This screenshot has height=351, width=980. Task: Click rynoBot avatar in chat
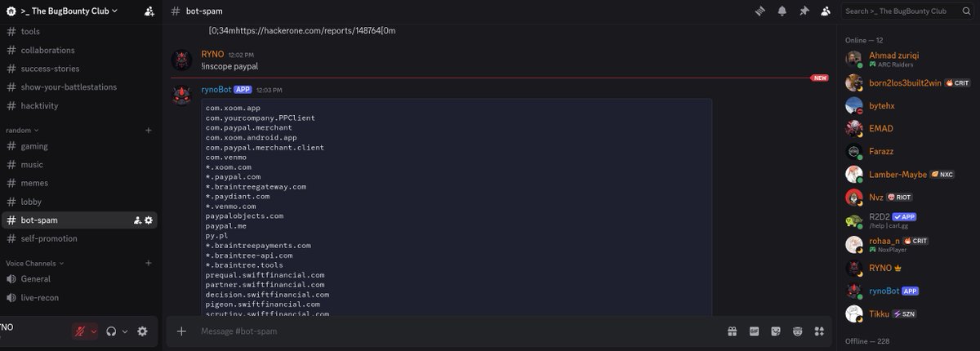coord(181,96)
